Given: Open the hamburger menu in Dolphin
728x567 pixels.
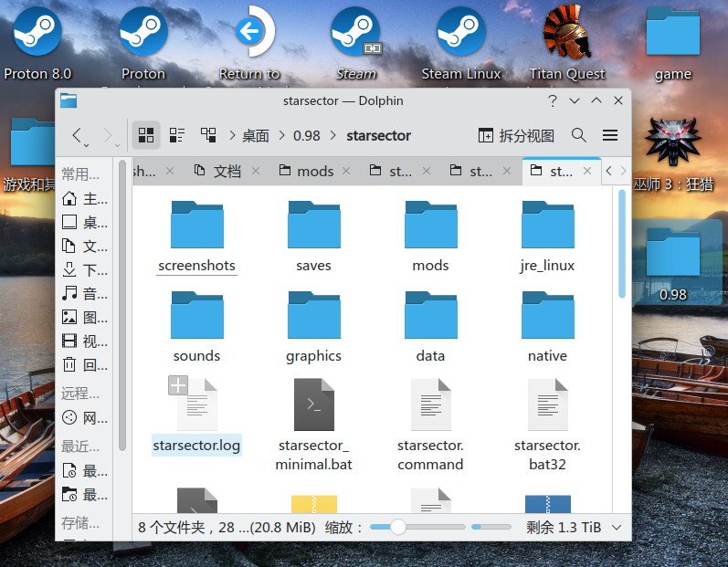Looking at the screenshot, I should 610,135.
